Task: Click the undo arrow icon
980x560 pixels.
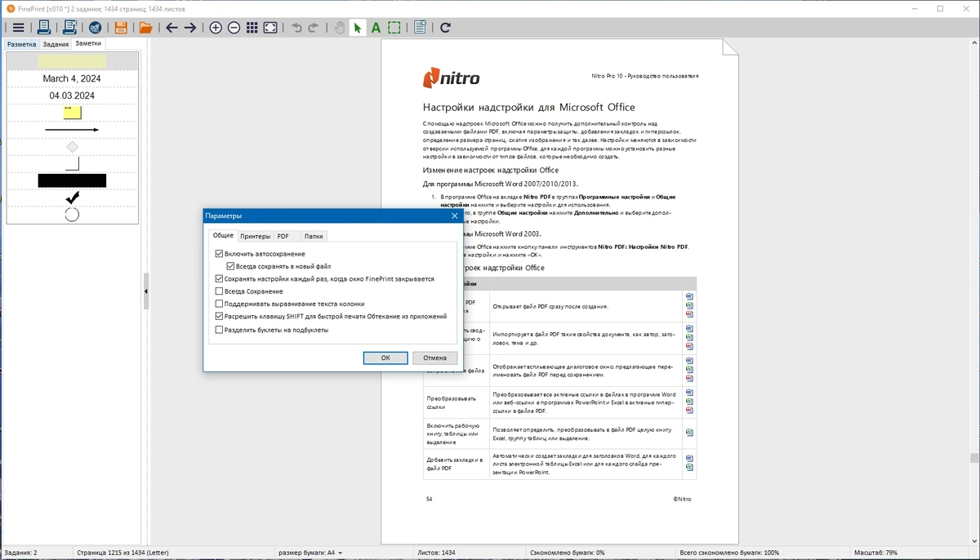Action: (x=296, y=28)
